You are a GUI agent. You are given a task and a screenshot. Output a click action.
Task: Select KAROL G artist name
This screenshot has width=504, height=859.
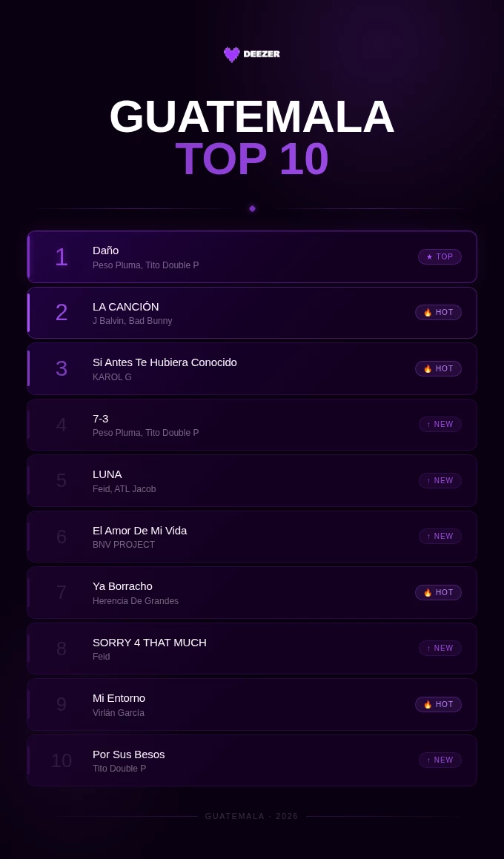[x=112, y=377]
